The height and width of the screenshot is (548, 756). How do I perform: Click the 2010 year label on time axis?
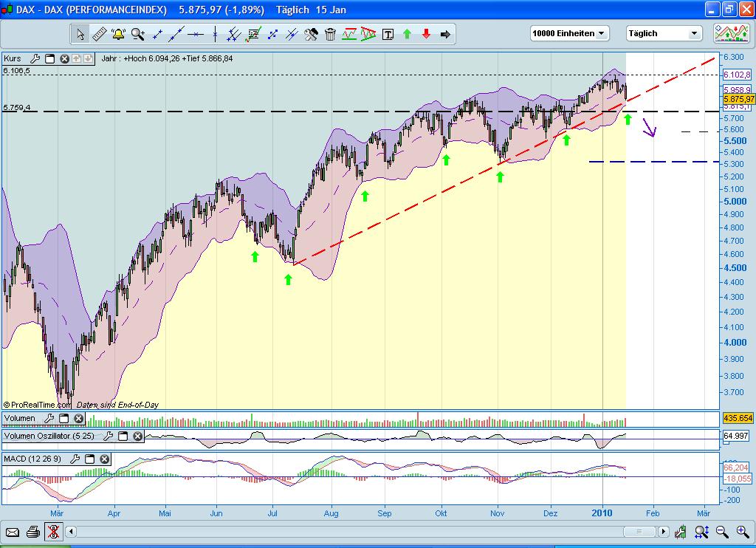click(x=602, y=513)
